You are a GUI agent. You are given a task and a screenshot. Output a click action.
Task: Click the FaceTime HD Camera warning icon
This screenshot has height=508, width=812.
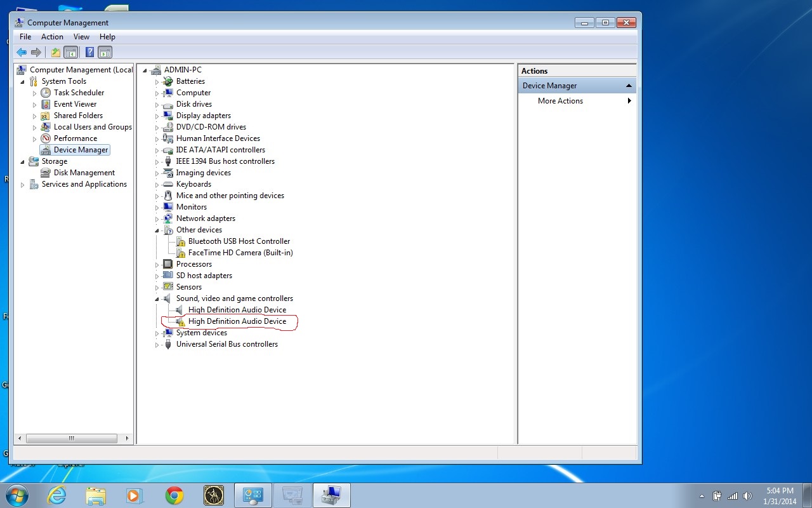tap(180, 253)
